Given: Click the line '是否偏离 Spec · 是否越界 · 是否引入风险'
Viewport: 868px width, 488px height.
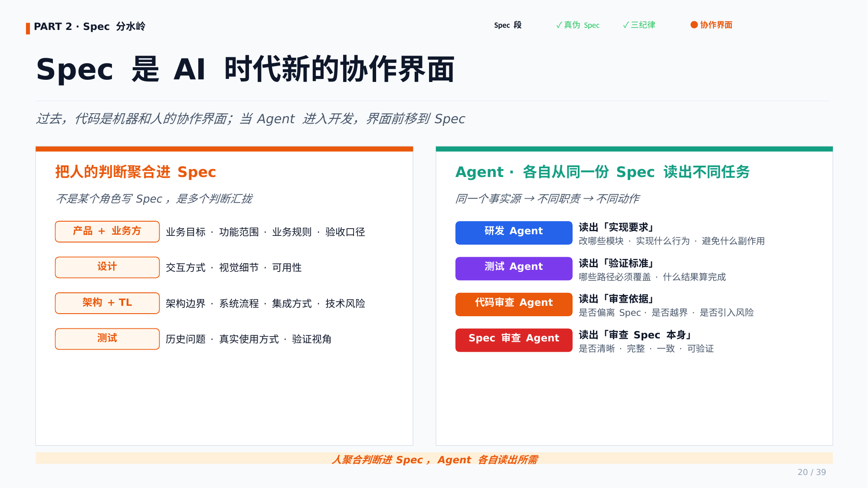Looking at the screenshot, I should (x=666, y=313).
